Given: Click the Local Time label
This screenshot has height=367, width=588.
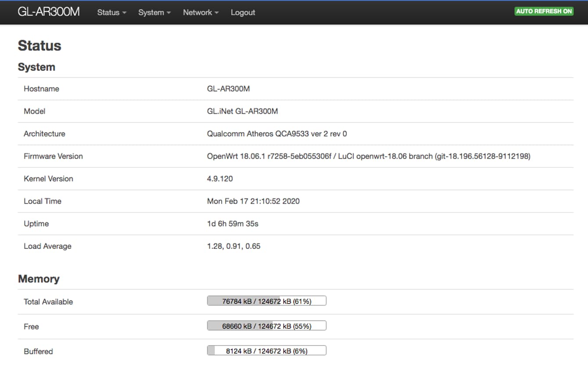Looking at the screenshot, I should (43, 201).
